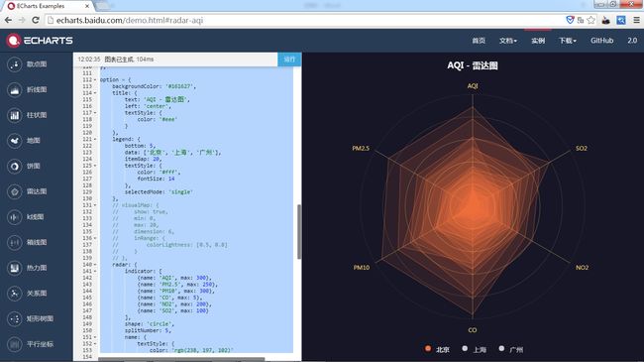Open the scatter chart examples icon
The image size is (644, 362).
pos(15,64)
